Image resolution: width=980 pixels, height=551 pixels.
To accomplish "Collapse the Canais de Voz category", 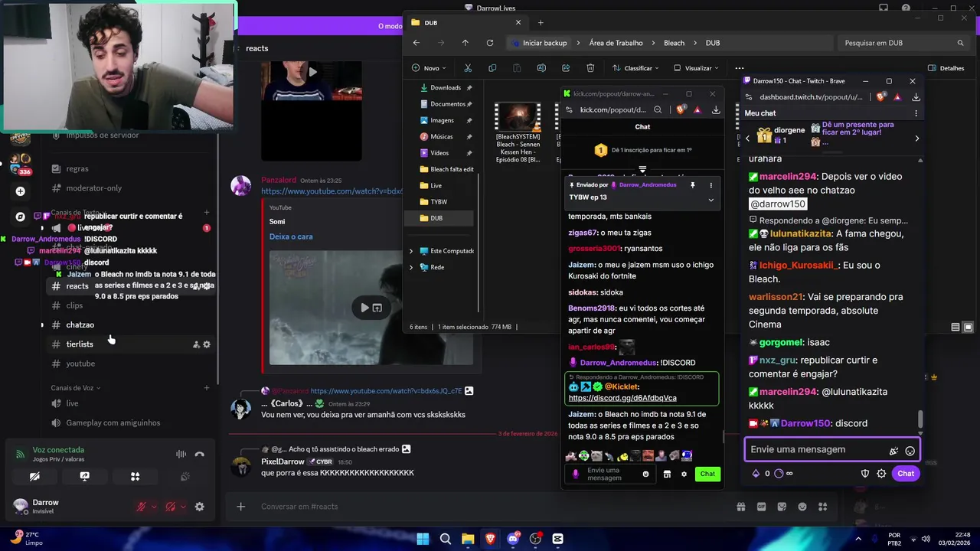I will point(76,388).
